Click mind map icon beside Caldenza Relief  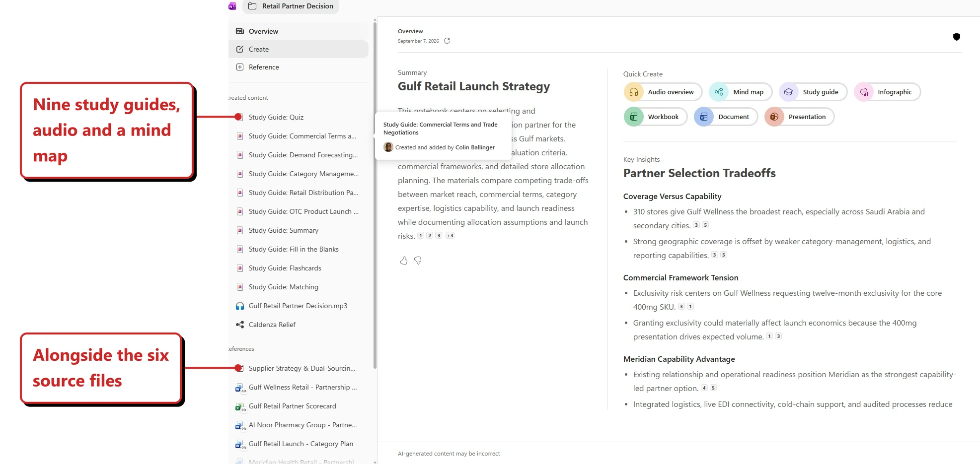point(240,325)
